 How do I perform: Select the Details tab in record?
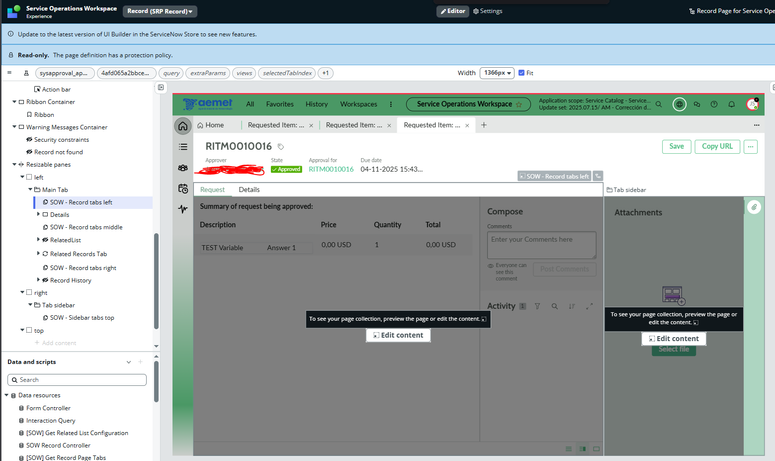point(249,190)
